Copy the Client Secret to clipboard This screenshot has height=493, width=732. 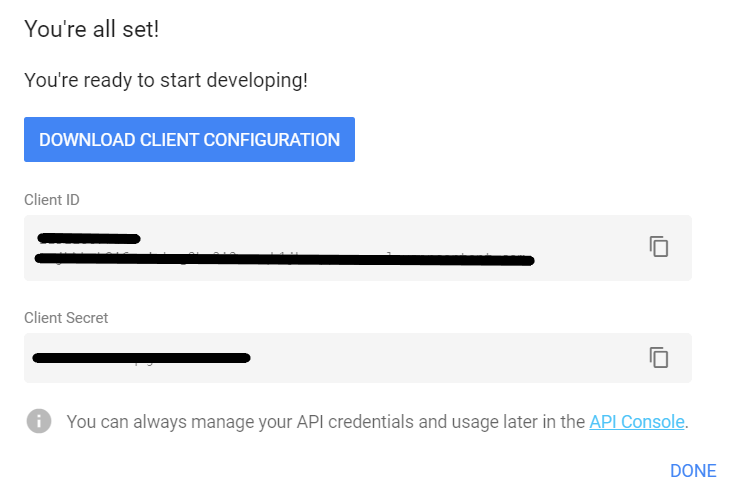[658, 357]
